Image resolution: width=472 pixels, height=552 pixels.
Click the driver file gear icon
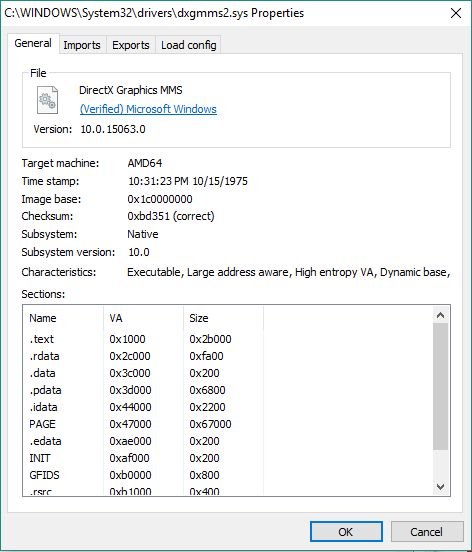pyautogui.click(x=48, y=100)
